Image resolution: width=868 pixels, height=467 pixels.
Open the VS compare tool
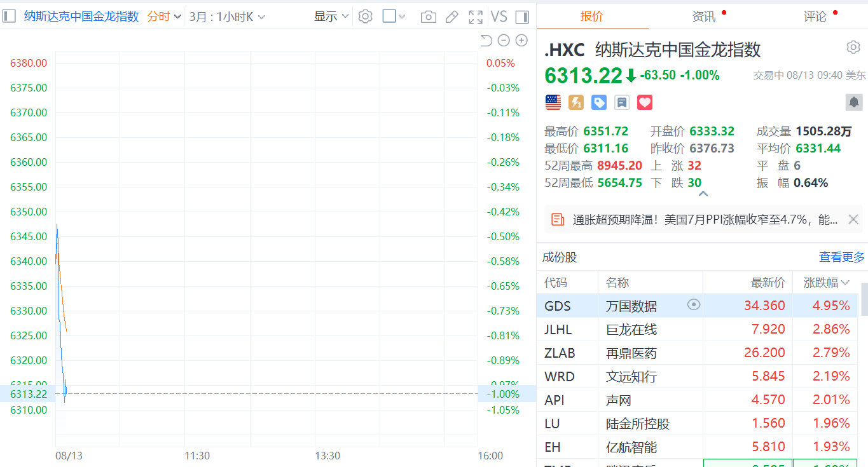[499, 17]
